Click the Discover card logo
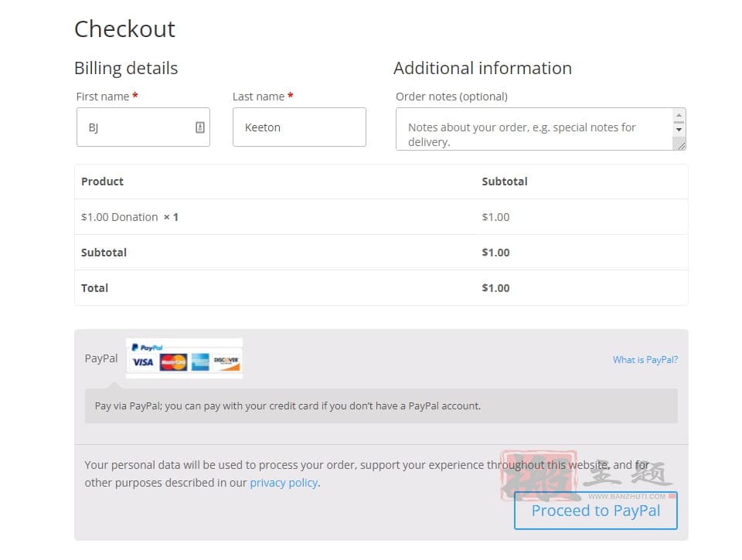 pos(226,362)
